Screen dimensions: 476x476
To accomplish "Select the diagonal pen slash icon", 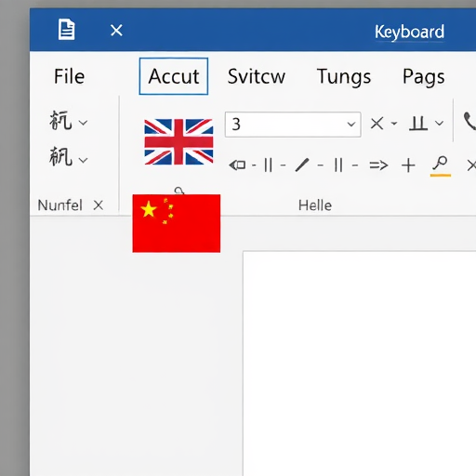I will [302, 165].
